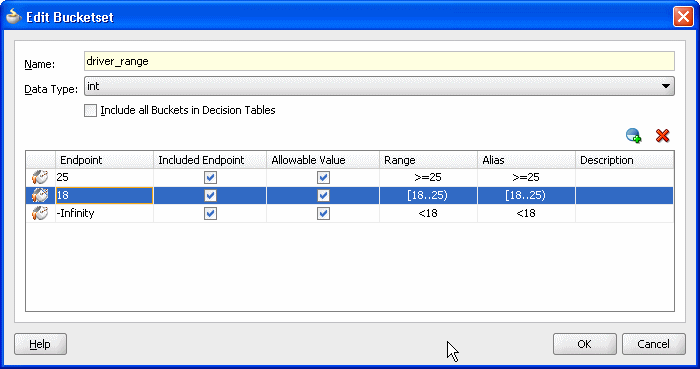
Task: Click the Alias column header
Action: click(526, 160)
